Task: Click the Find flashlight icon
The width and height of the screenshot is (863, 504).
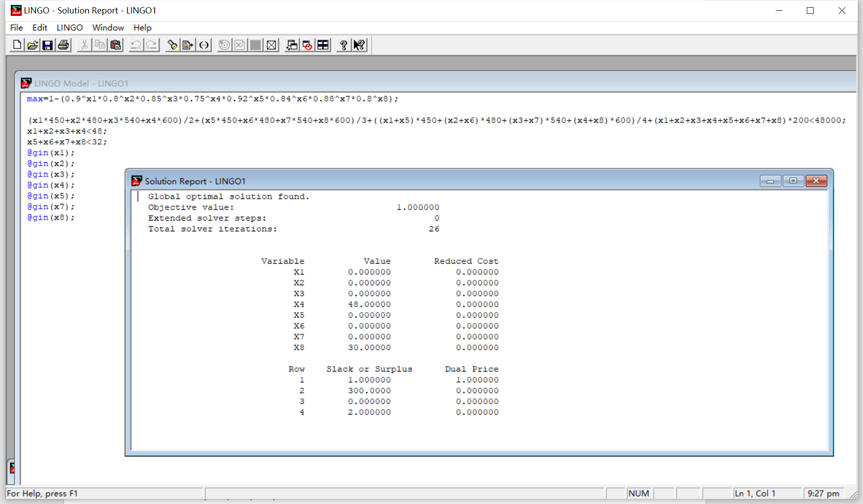Action: point(173,45)
